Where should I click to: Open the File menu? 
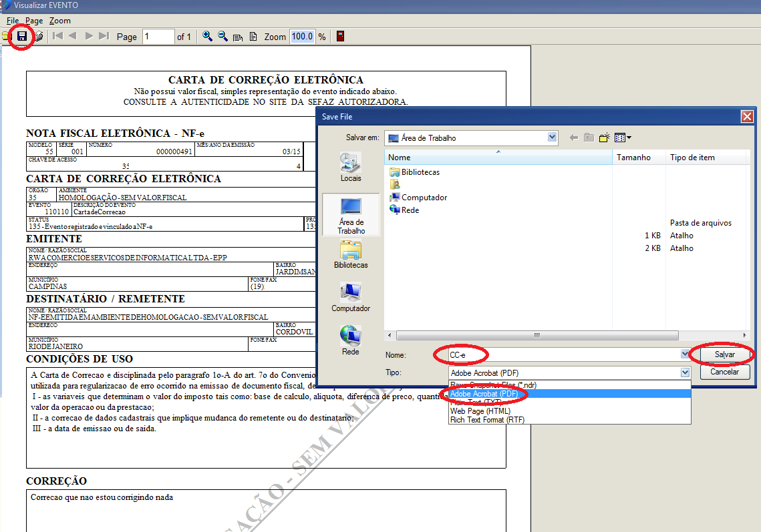(13, 21)
